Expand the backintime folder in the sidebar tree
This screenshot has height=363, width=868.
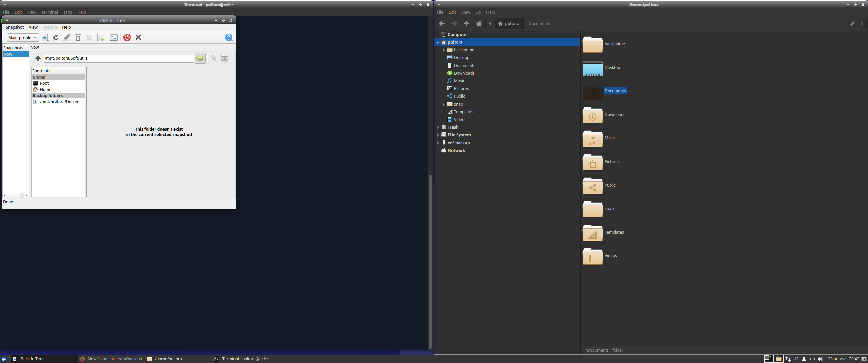click(x=444, y=49)
